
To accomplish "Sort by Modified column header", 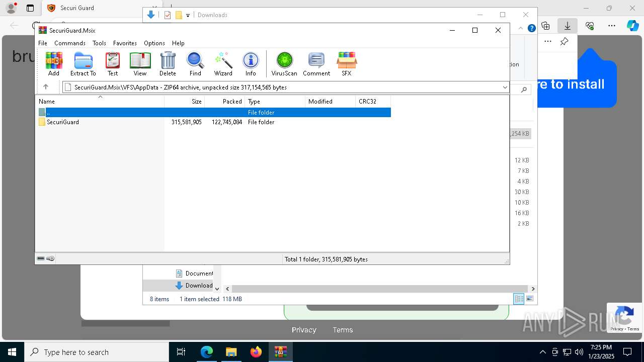I will pyautogui.click(x=331, y=102).
